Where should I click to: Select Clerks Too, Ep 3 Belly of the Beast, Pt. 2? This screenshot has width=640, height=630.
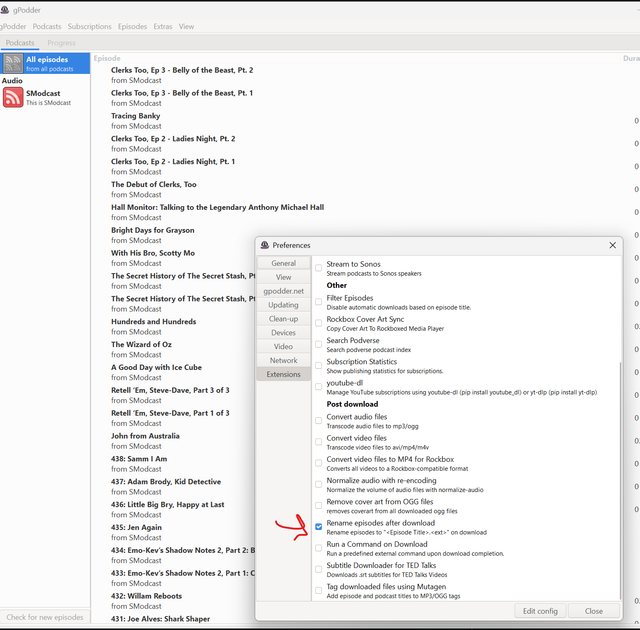click(x=182, y=70)
